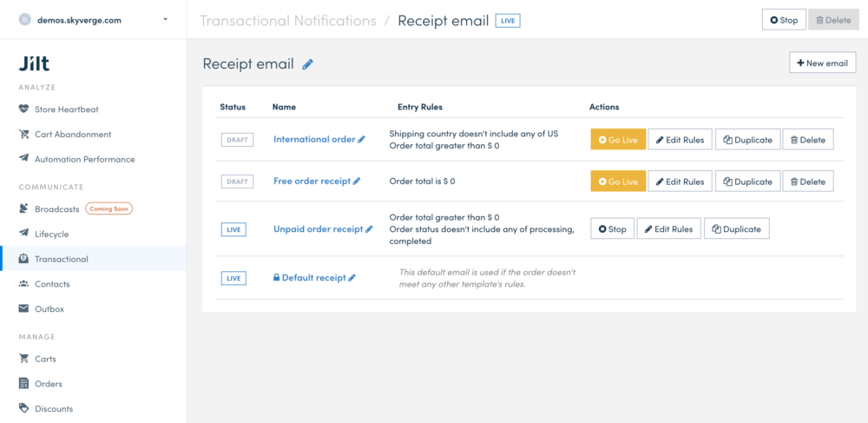Click the pencil icon beside Default receipt
This screenshot has width=868, height=423.
tap(352, 278)
